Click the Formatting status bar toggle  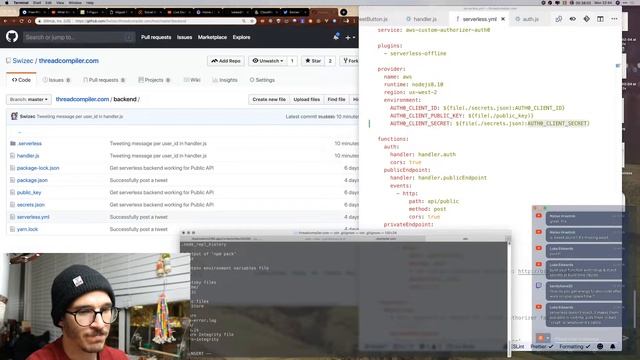click(574, 347)
